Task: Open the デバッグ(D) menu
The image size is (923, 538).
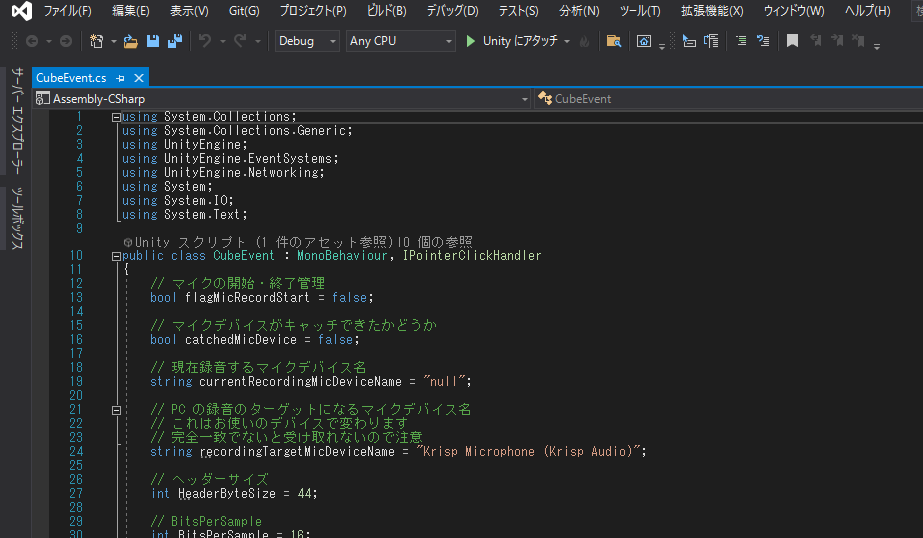Action: (x=452, y=11)
